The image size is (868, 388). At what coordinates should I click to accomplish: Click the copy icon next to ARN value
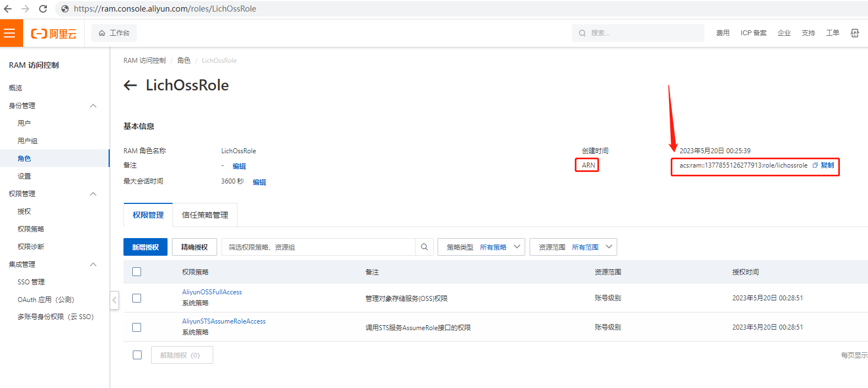(815, 165)
